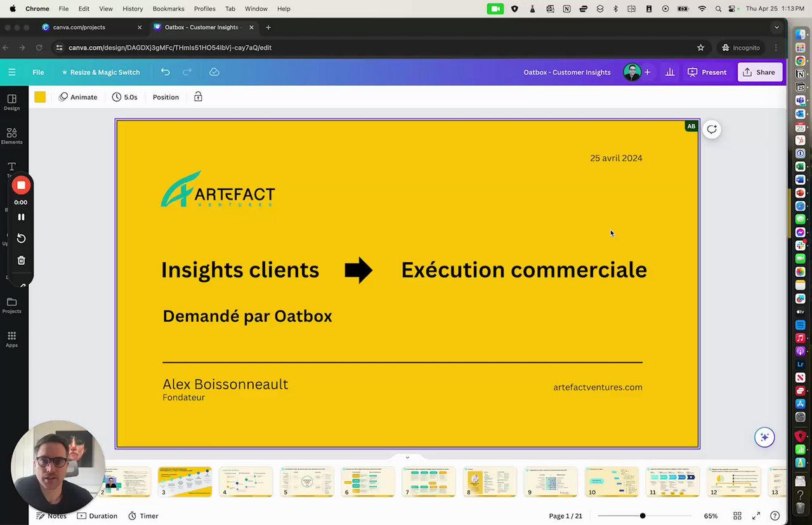Image resolution: width=812 pixels, height=525 pixels.
Task: Select page 12 thumbnail
Action: (x=734, y=482)
